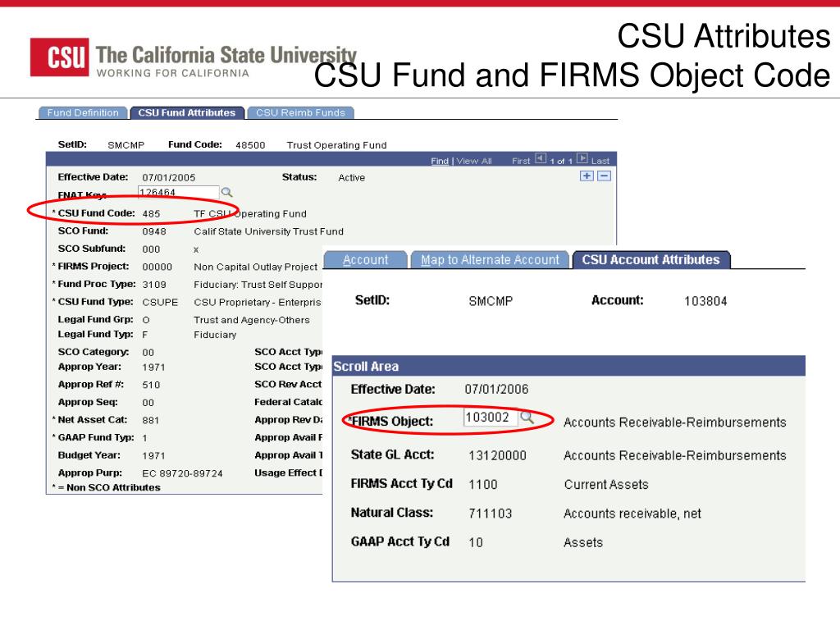Select the CSU Fund Attributes tab
This screenshot has width=840, height=630.
(x=187, y=112)
